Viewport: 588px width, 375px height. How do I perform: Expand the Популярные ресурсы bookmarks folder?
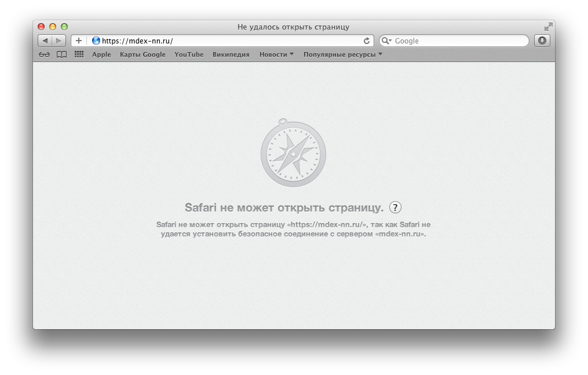[x=343, y=54]
